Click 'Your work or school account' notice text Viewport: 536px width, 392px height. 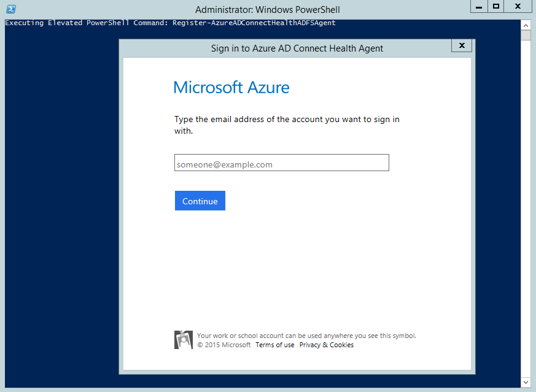tap(306, 336)
